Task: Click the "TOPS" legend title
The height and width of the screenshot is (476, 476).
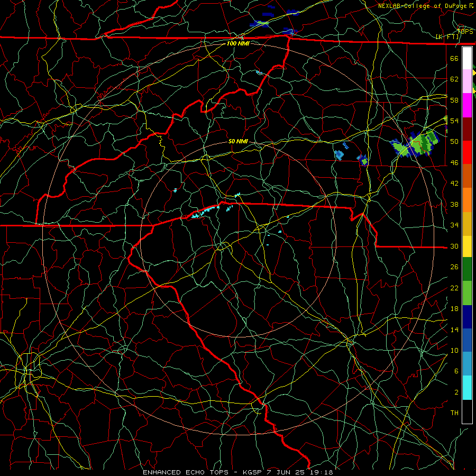Action: (x=465, y=31)
